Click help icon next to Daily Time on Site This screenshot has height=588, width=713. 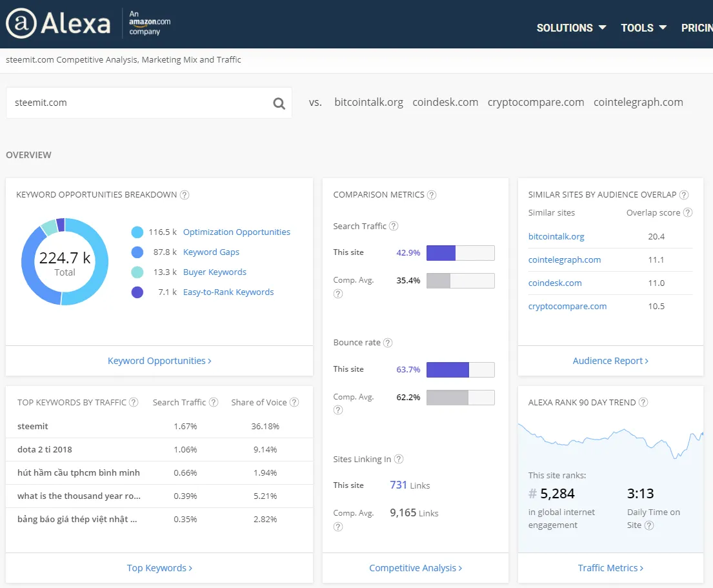[x=649, y=525]
